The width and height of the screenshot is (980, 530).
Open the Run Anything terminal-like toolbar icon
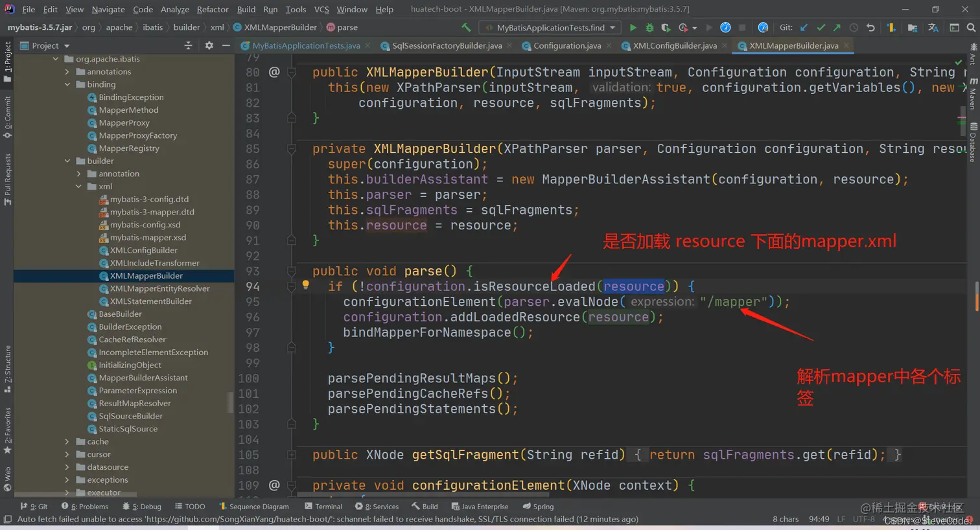[954, 27]
